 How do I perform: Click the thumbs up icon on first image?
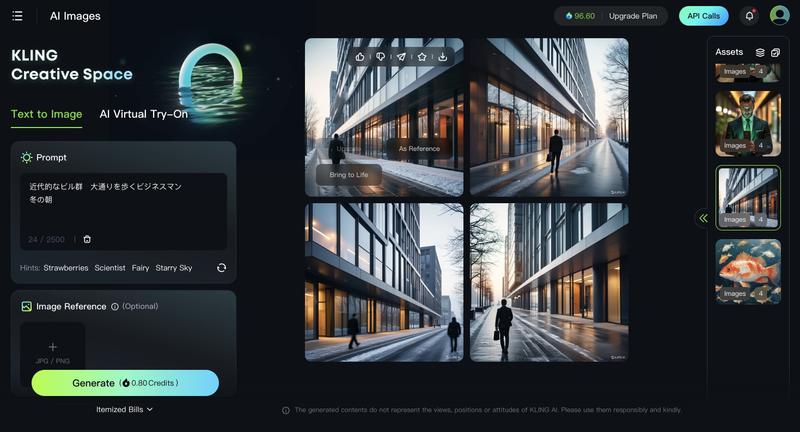click(x=360, y=57)
